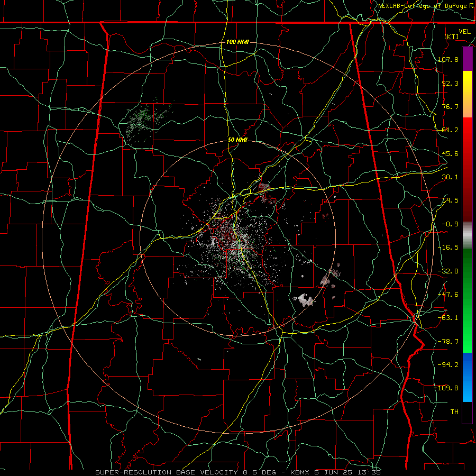Click the VEL legend title
Viewport: 476px width, 476px height.
coord(464,32)
